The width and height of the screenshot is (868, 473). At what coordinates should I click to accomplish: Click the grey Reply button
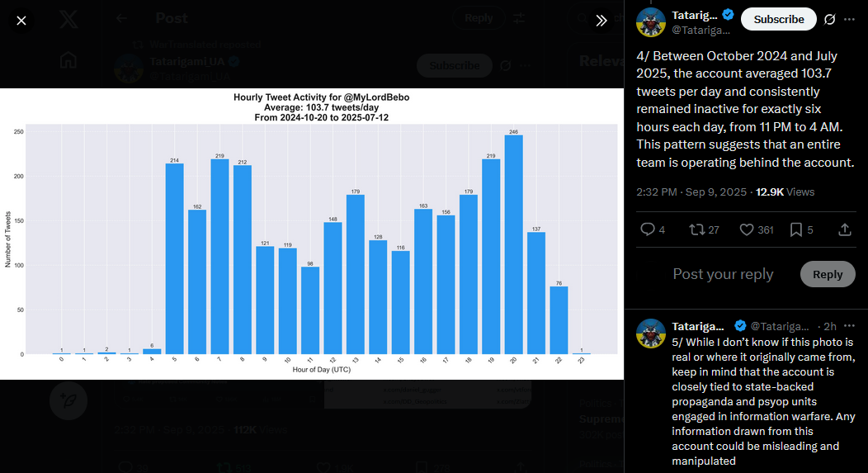point(827,274)
